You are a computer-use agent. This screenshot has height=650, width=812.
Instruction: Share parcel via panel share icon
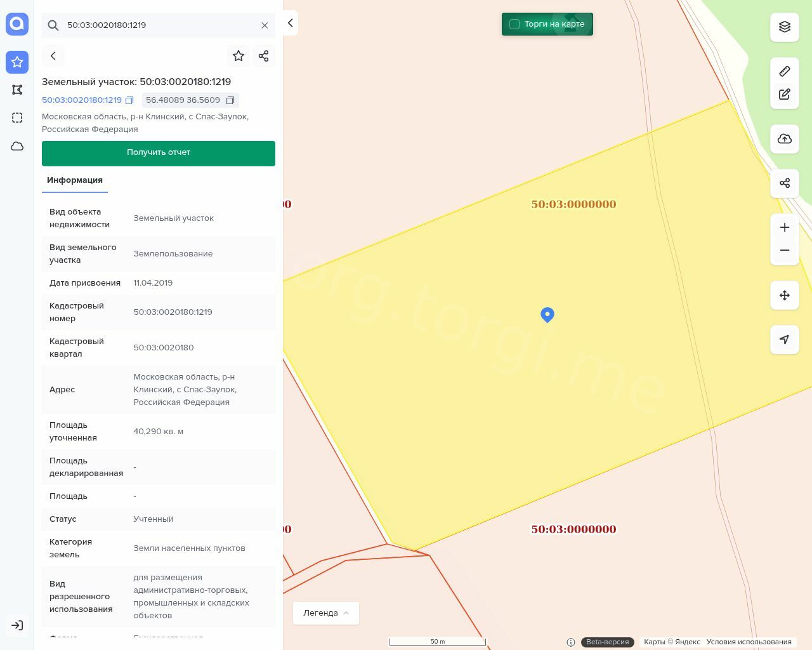(264, 56)
